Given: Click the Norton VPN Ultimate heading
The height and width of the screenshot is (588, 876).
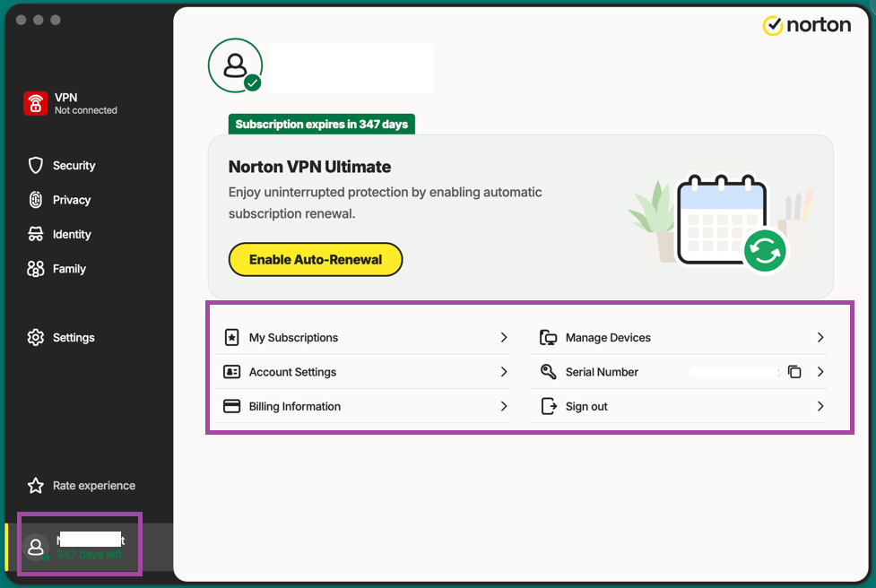Looking at the screenshot, I should 309,167.
